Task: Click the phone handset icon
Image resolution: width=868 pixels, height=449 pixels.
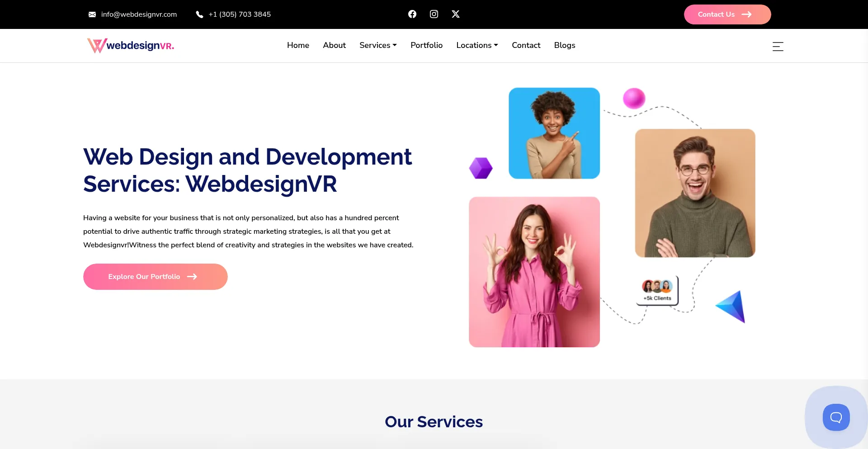Action: click(199, 14)
